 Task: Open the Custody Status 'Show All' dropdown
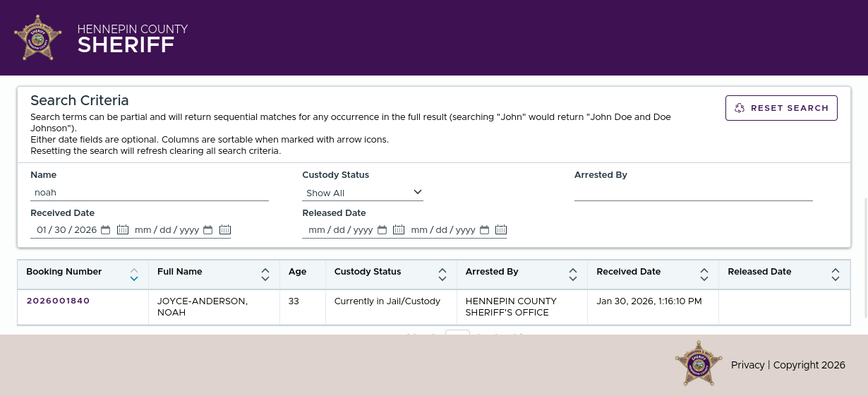click(x=363, y=193)
